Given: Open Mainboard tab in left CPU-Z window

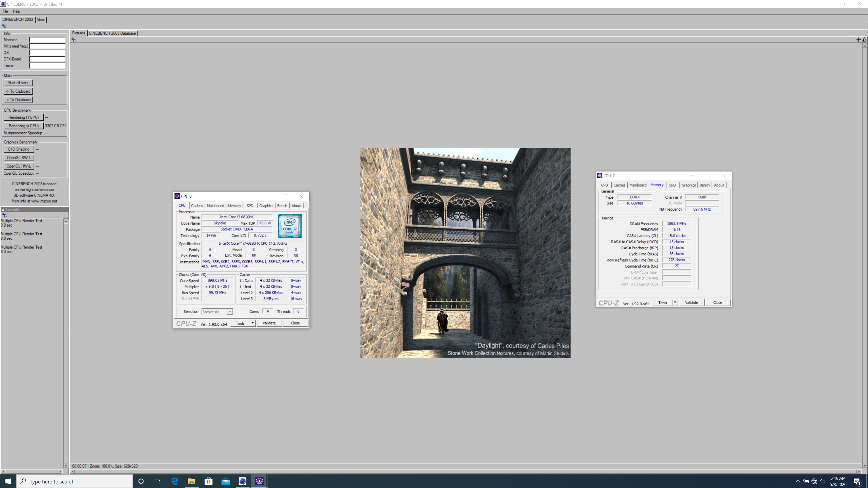Looking at the screenshot, I should (x=215, y=206).
